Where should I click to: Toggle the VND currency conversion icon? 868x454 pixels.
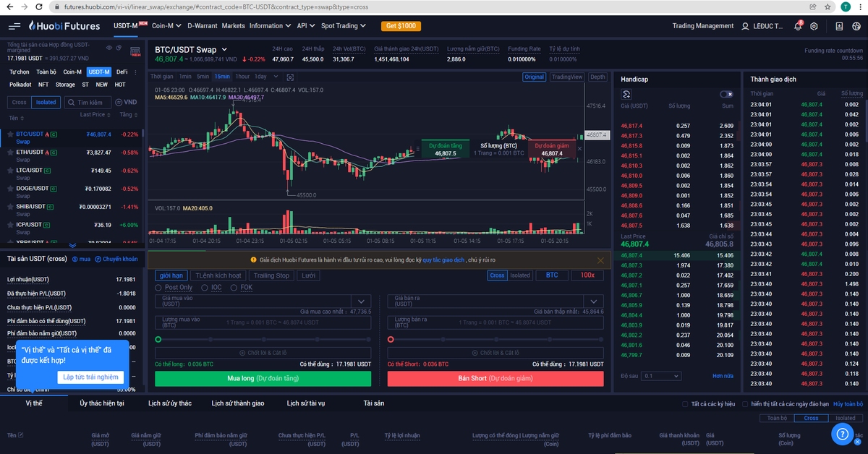(126, 102)
